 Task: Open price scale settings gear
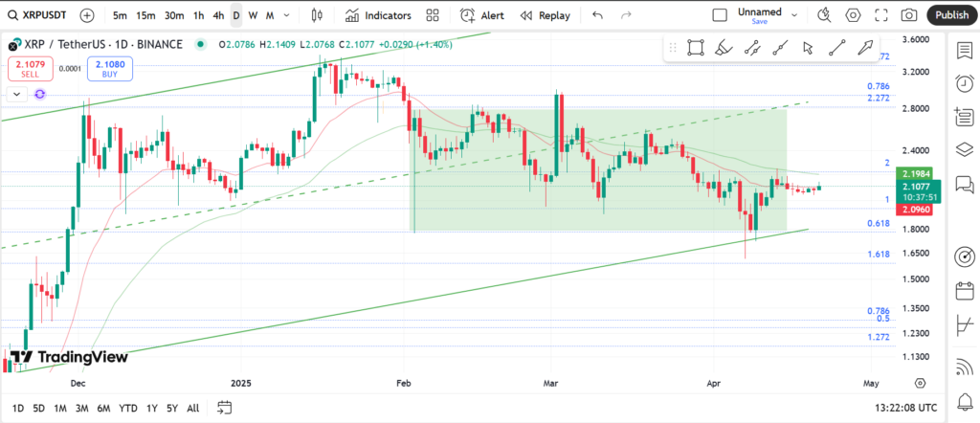[x=920, y=383]
